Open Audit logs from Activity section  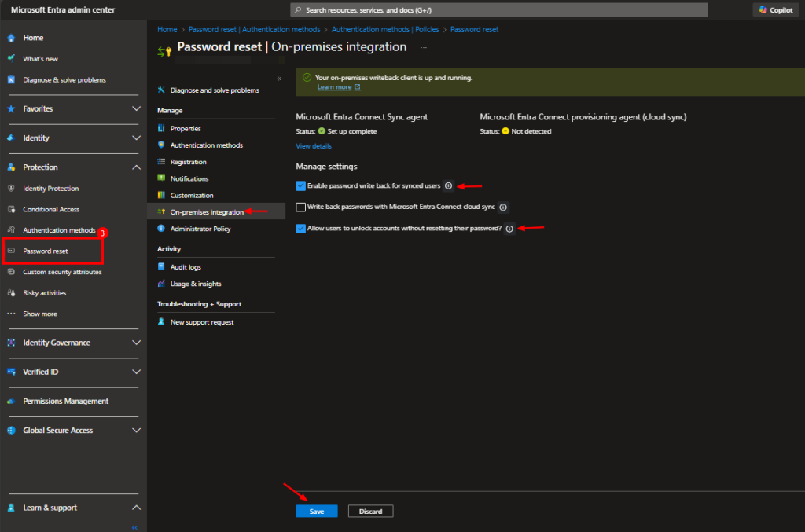coord(186,267)
